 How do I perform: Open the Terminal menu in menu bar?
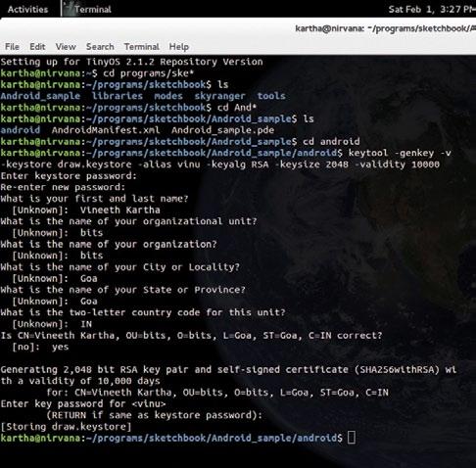tap(142, 47)
